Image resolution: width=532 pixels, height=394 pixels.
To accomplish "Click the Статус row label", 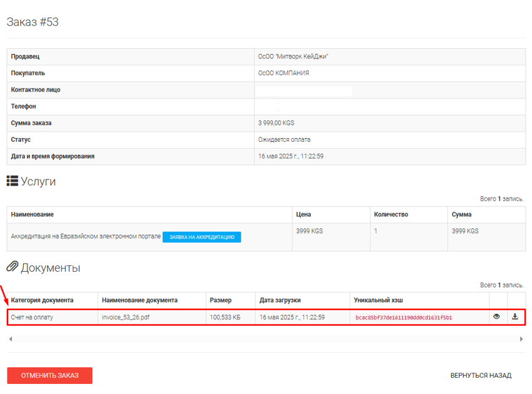I will 21,139.
